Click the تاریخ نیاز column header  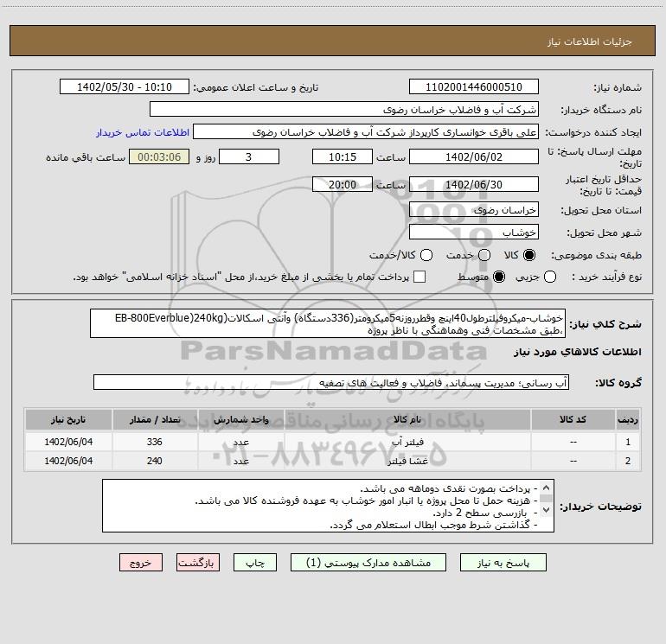68,419
